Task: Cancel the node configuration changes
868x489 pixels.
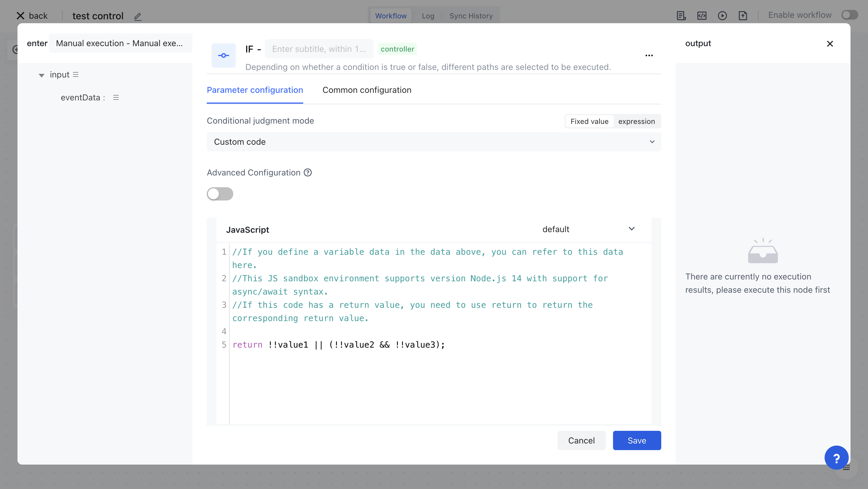Action: (x=581, y=440)
